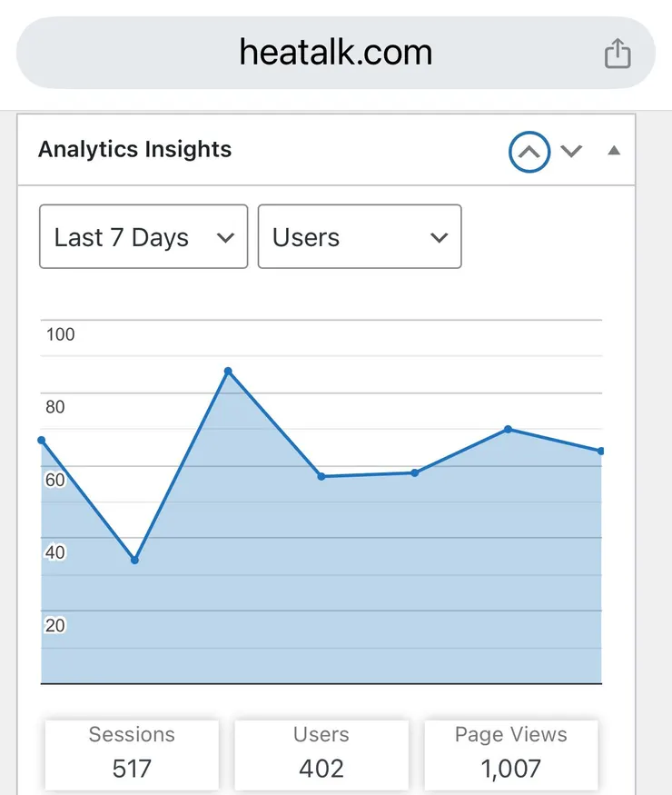Open the Users metric dropdown
This screenshot has height=795, width=672.
click(x=360, y=237)
